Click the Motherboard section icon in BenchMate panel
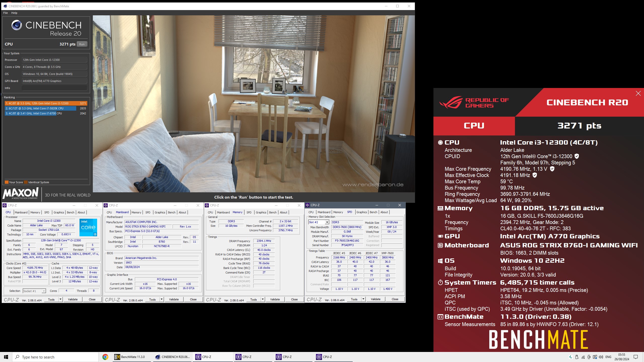 (x=440, y=245)
